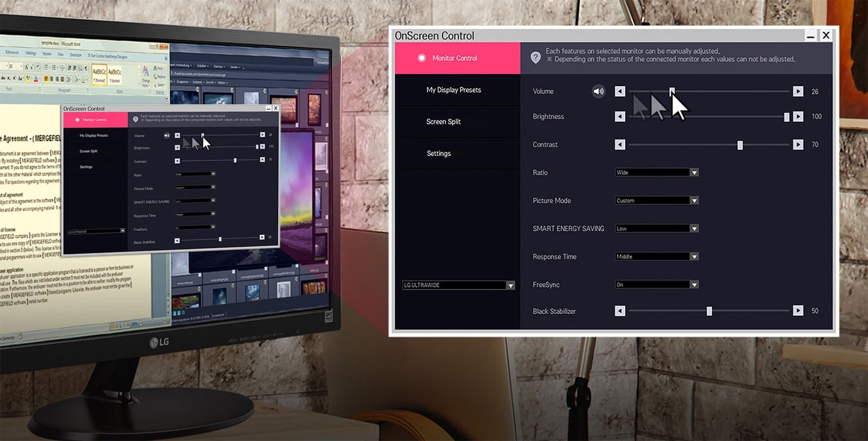
Task: Click the Black Stabilizer slider handle
Action: tap(709, 311)
